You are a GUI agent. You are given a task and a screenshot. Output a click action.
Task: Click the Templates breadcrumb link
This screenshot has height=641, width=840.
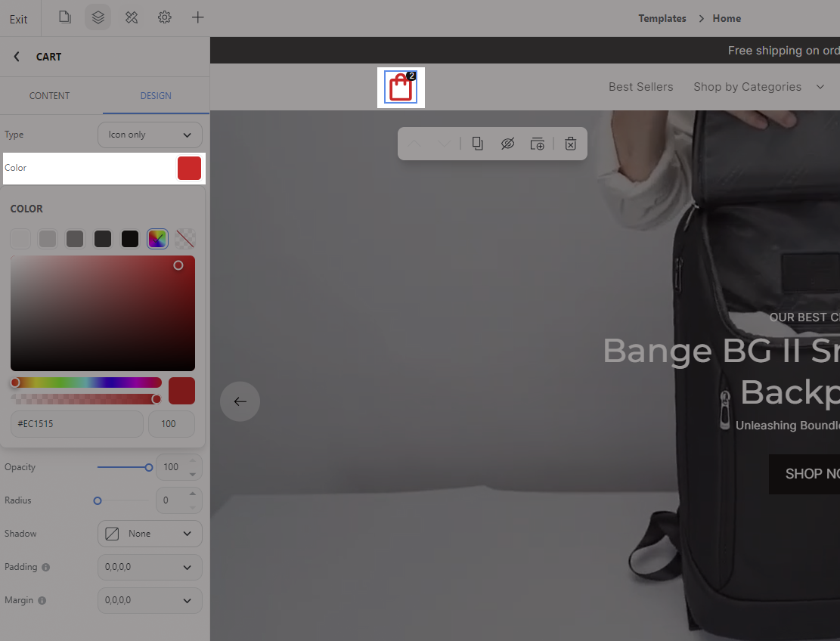662,18
